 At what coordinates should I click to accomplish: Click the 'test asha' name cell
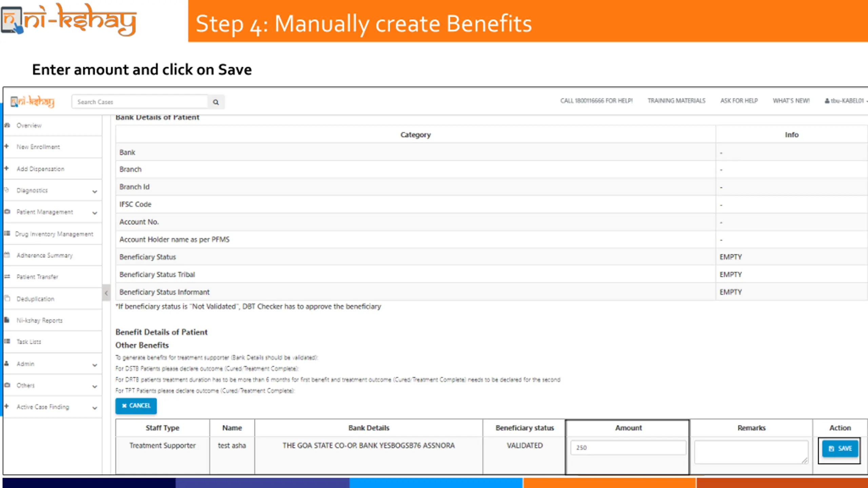tap(232, 445)
